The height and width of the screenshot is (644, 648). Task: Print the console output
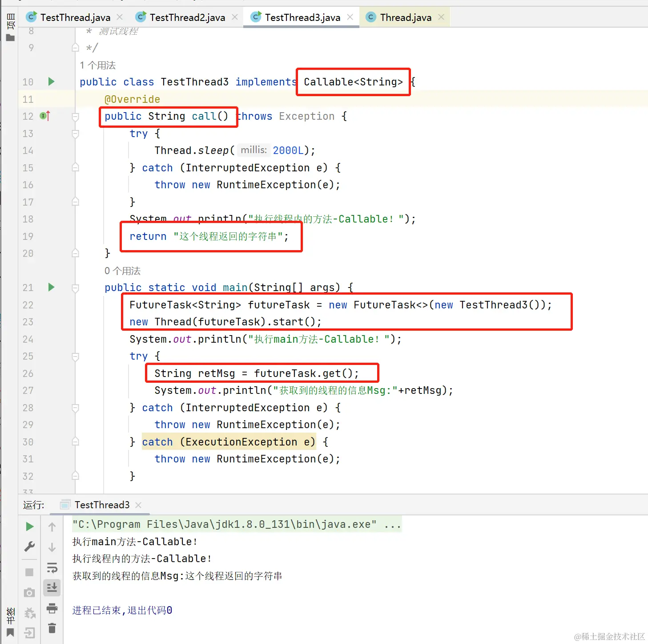point(52,608)
